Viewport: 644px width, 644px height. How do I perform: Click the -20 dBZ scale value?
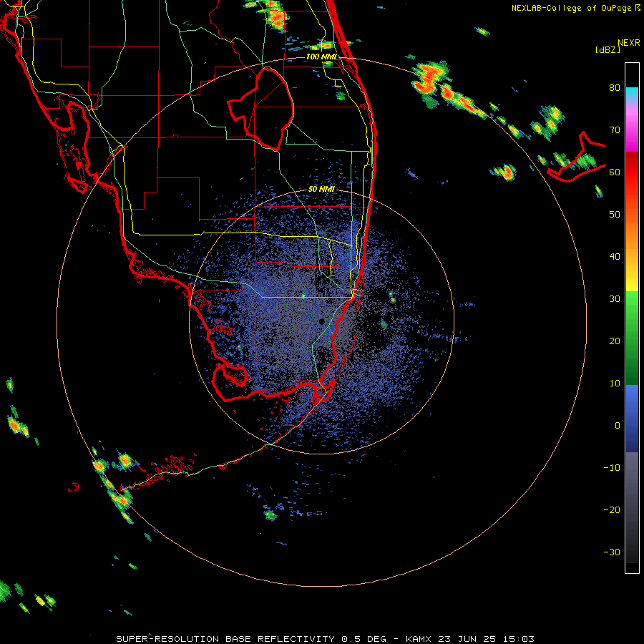click(x=612, y=510)
